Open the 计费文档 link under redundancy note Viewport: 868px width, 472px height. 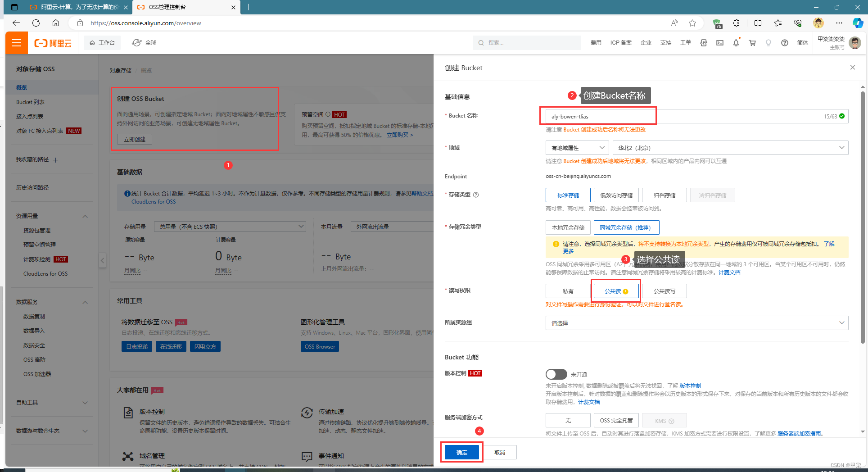[x=729, y=272]
